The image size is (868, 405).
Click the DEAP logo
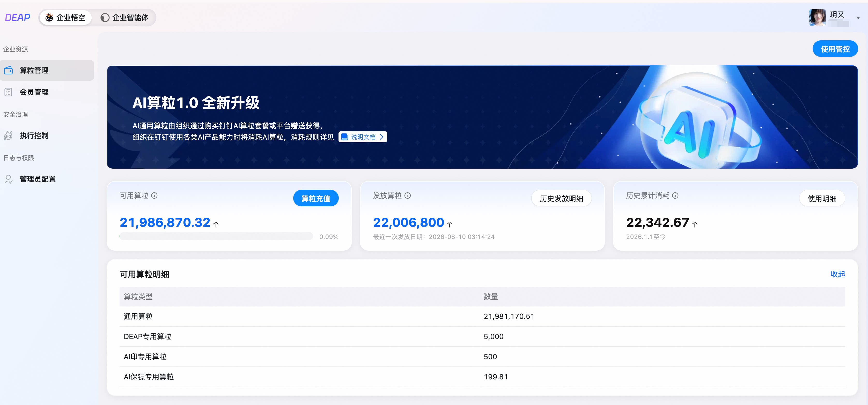[18, 18]
